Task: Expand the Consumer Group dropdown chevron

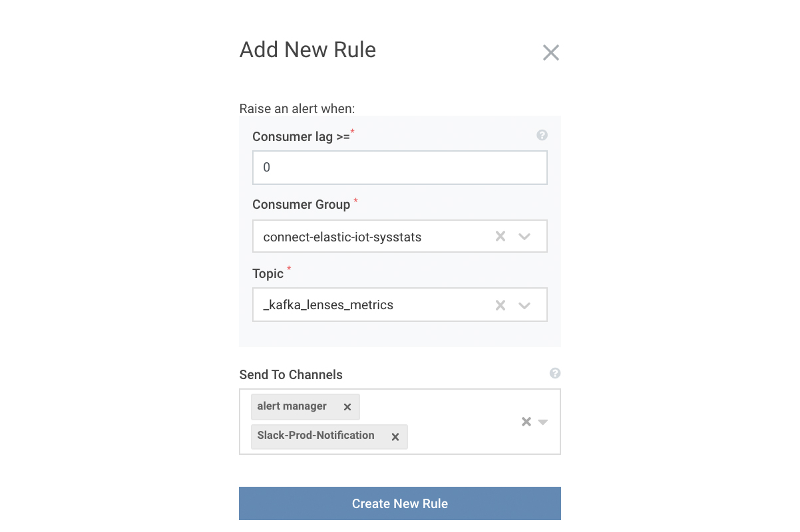Action: tap(524, 236)
